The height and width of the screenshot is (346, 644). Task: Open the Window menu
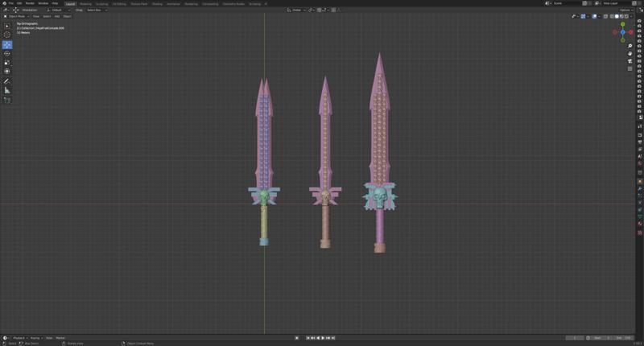[x=43, y=3]
